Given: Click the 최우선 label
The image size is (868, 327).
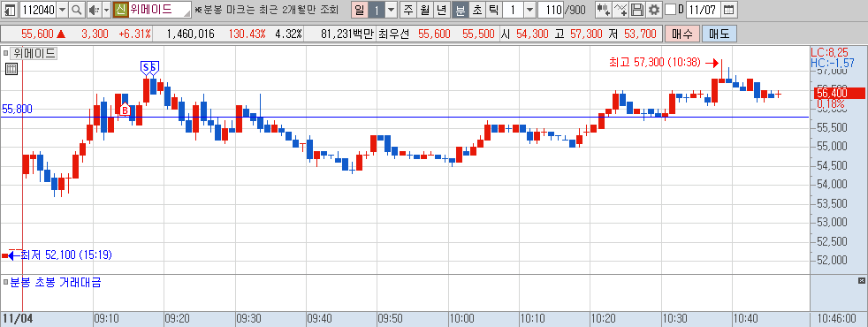Looking at the screenshot, I should click(393, 34).
